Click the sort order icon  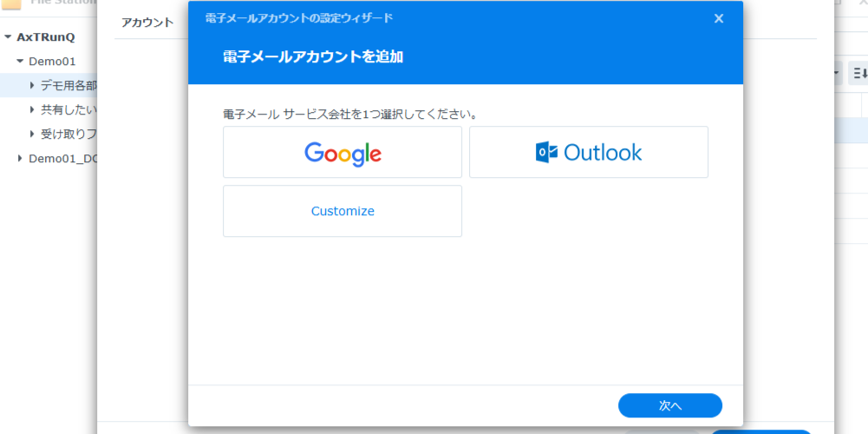[858, 74]
